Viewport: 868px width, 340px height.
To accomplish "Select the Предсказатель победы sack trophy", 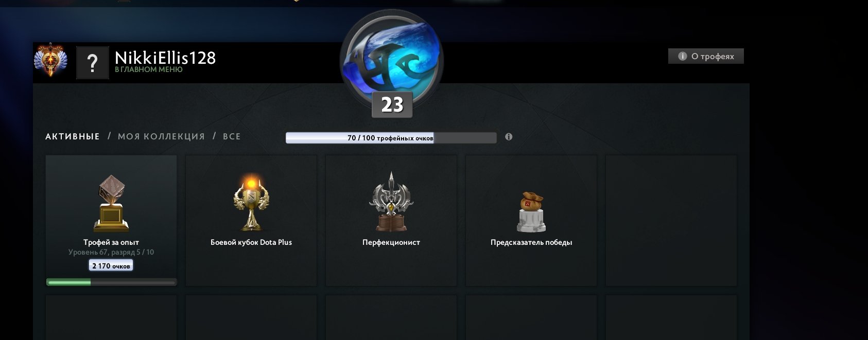I will (531, 221).
